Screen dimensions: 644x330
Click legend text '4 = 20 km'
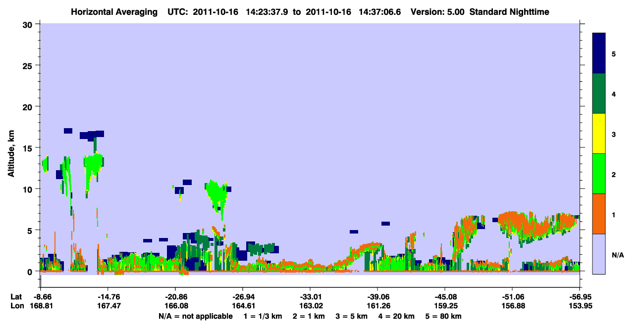tap(396, 316)
